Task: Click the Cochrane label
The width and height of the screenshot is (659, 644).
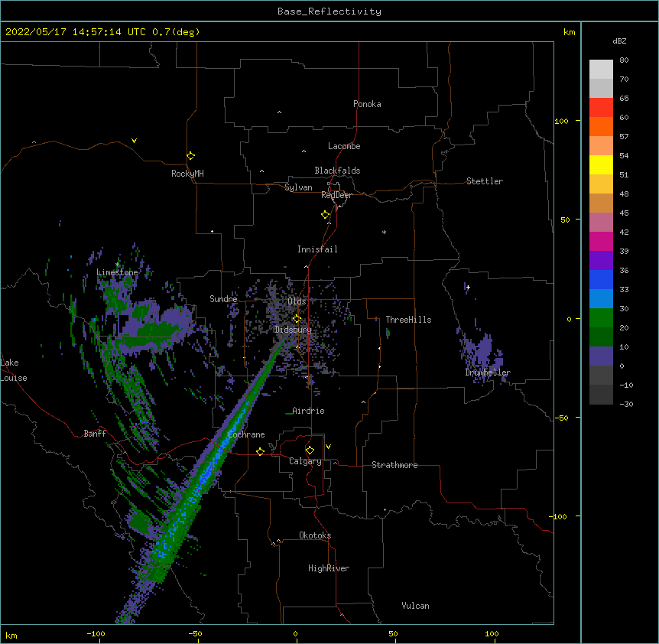Action: tap(246, 434)
